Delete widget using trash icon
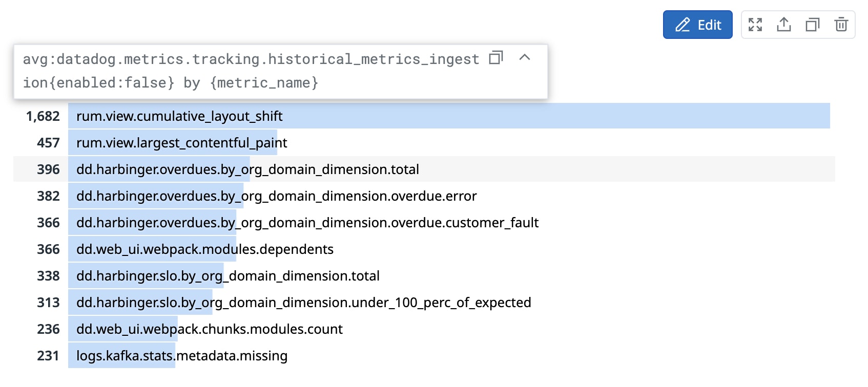This screenshot has height=387, width=868. [x=841, y=25]
